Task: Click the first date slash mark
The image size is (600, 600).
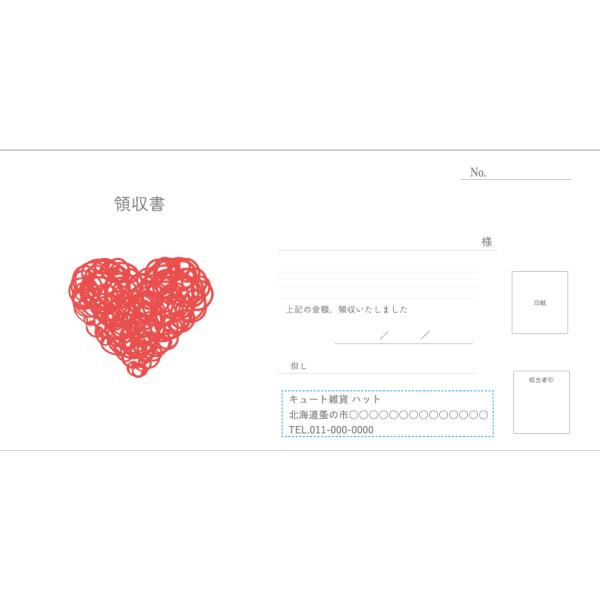Action: (384, 335)
